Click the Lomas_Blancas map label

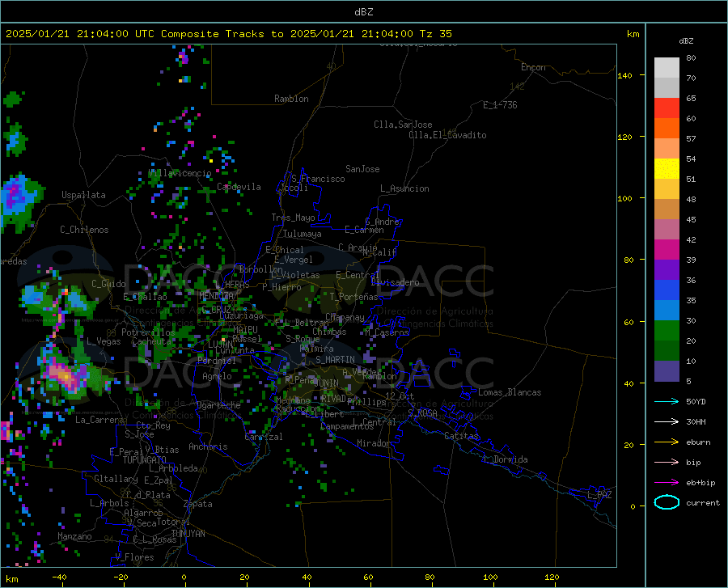tap(510, 392)
